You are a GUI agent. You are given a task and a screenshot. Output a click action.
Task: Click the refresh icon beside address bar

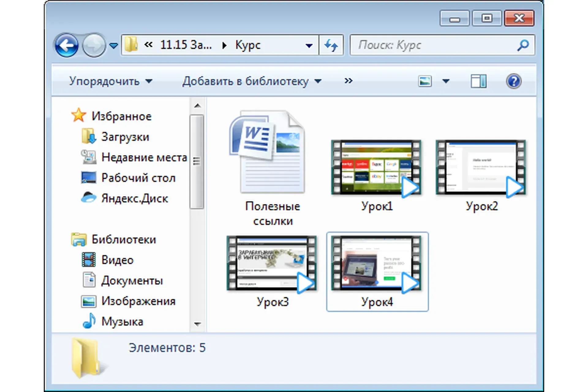331,45
